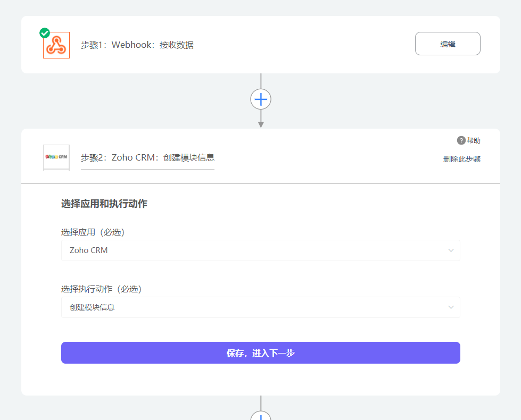This screenshot has width=521, height=420.
Task: Click 保存，进入下一步 button
Action: click(261, 352)
